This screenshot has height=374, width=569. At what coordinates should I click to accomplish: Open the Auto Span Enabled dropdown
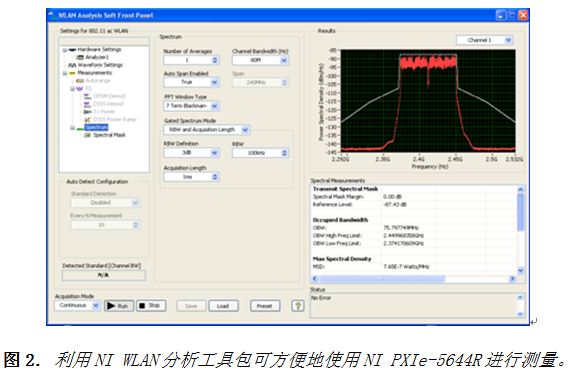click(x=215, y=82)
